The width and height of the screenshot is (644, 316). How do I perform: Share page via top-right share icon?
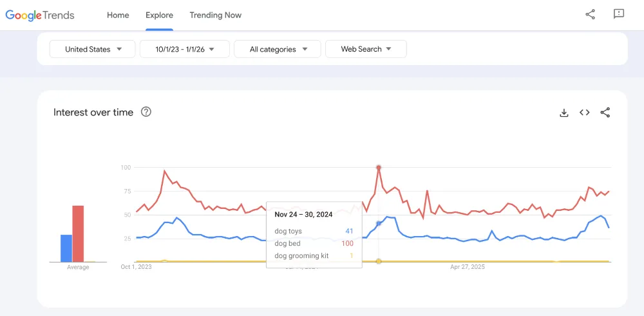tap(590, 14)
